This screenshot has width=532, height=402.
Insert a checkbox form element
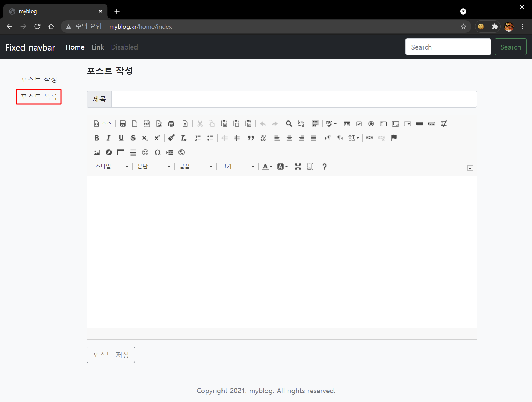pyautogui.click(x=359, y=124)
